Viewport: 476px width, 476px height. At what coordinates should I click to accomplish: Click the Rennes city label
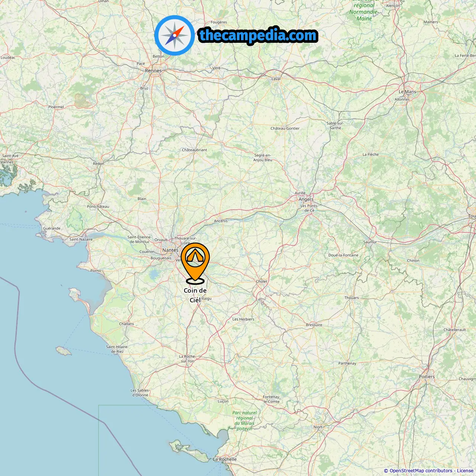click(153, 71)
